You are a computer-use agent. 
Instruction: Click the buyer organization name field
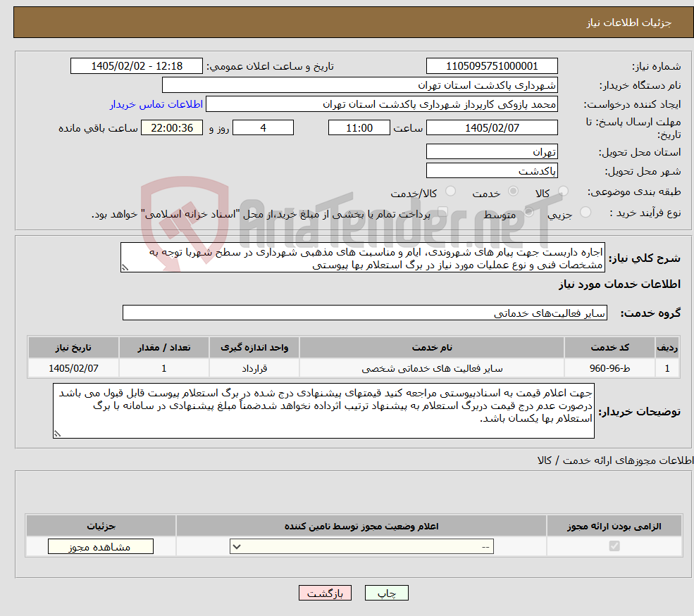pos(359,85)
